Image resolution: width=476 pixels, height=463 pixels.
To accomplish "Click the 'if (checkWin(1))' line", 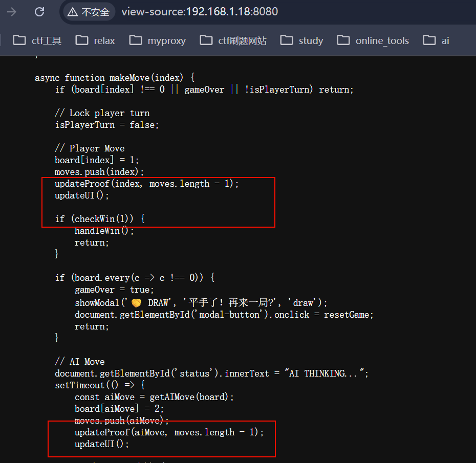I will (x=100, y=219).
